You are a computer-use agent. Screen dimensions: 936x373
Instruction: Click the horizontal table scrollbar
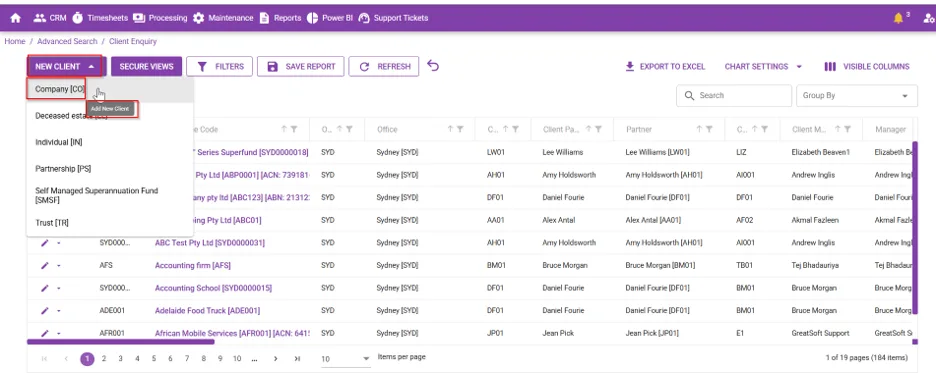pyautogui.click(x=121, y=342)
